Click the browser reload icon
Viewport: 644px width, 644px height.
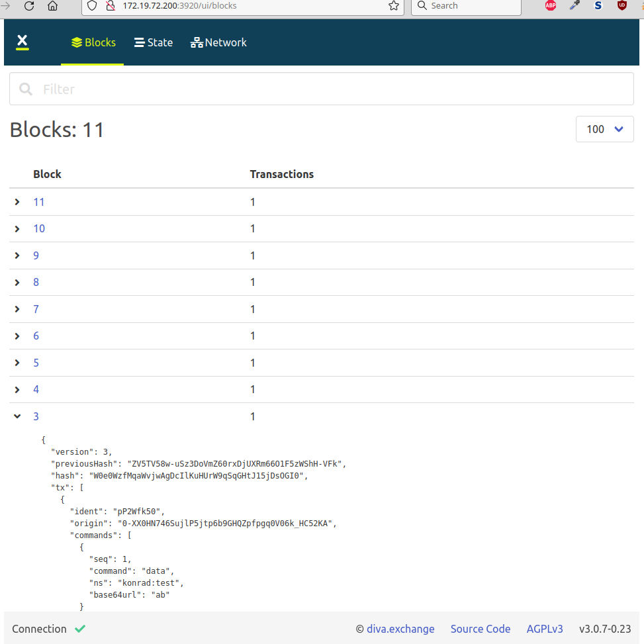tap(29, 6)
